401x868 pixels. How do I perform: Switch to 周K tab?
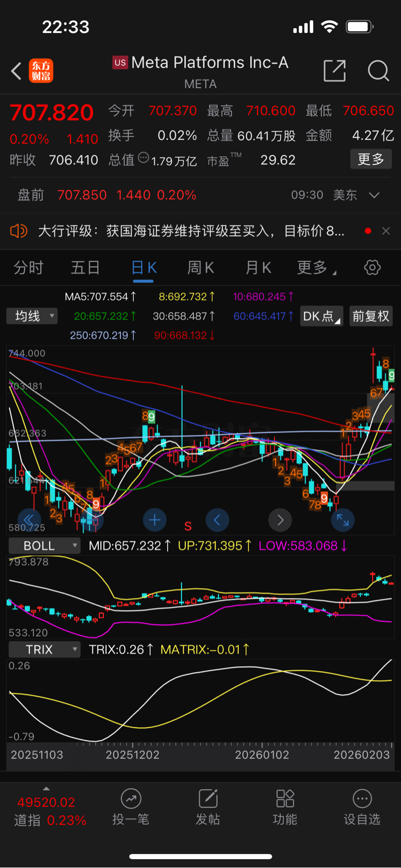pyautogui.click(x=201, y=268)
